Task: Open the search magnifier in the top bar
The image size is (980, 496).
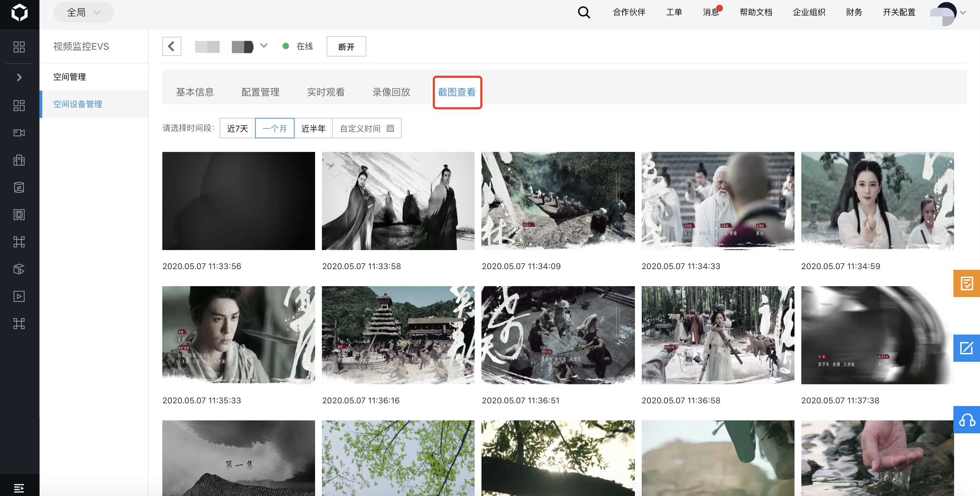Action: click(583, 13)
